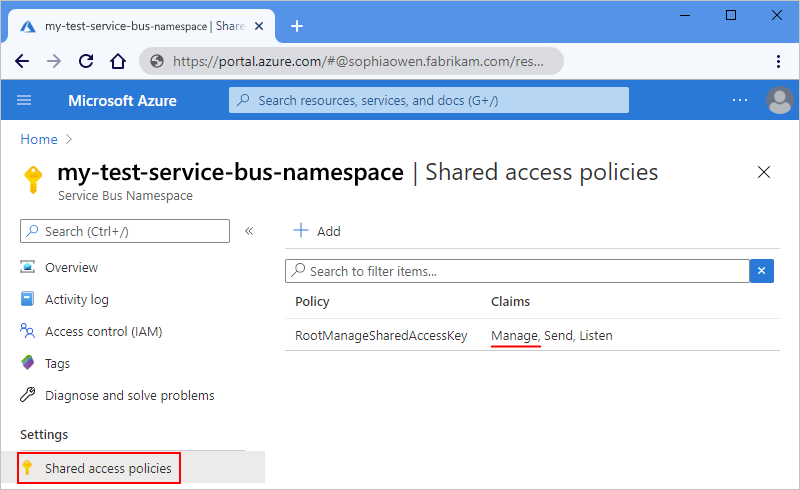Collapse the left sidebar with double chevron
The image size is (800, 490).
tap(249, 231)
